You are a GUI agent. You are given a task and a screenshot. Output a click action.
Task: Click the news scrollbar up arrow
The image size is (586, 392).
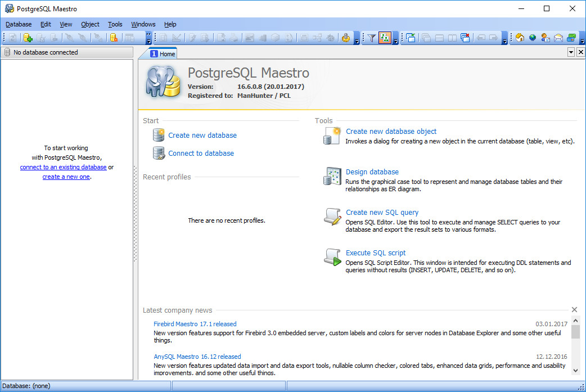pyautogui.click(x=575, y=321)
